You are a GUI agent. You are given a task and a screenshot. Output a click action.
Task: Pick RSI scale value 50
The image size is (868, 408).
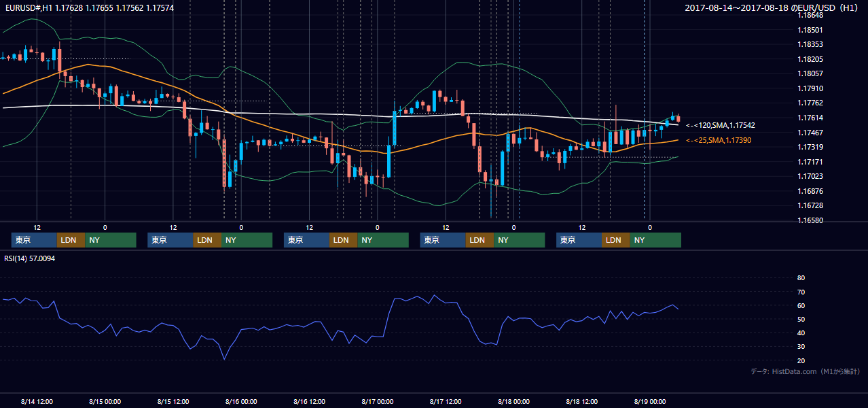(x=801, y=319)
